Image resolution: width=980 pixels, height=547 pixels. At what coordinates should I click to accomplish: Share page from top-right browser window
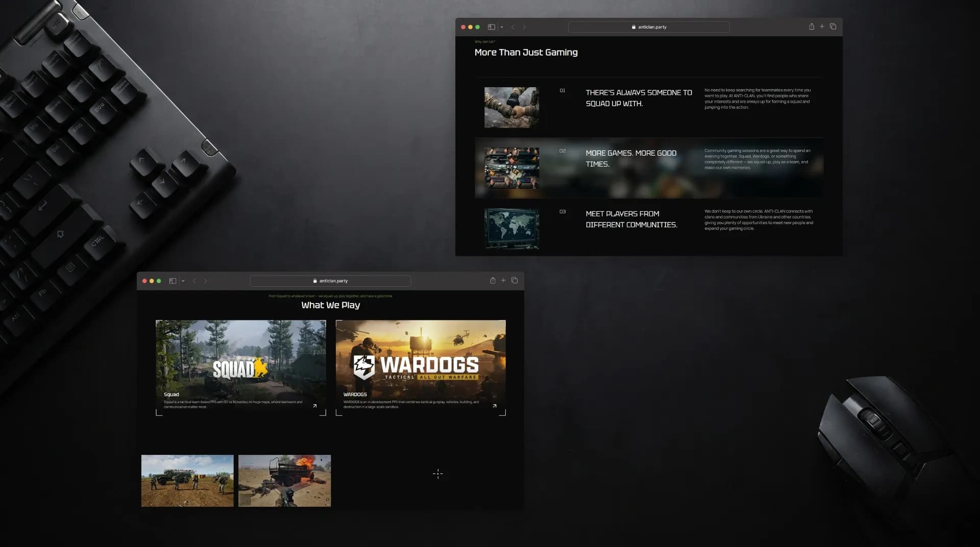812,27
